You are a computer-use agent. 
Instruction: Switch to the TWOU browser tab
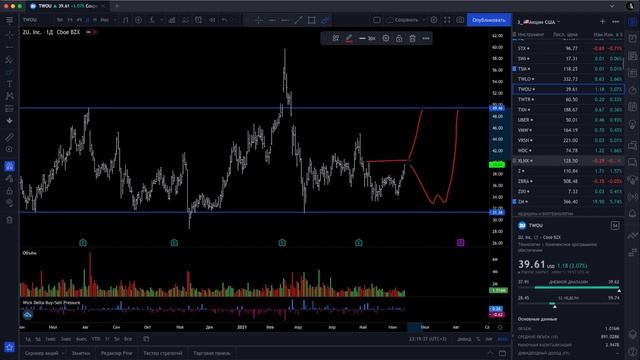[67, 6]
